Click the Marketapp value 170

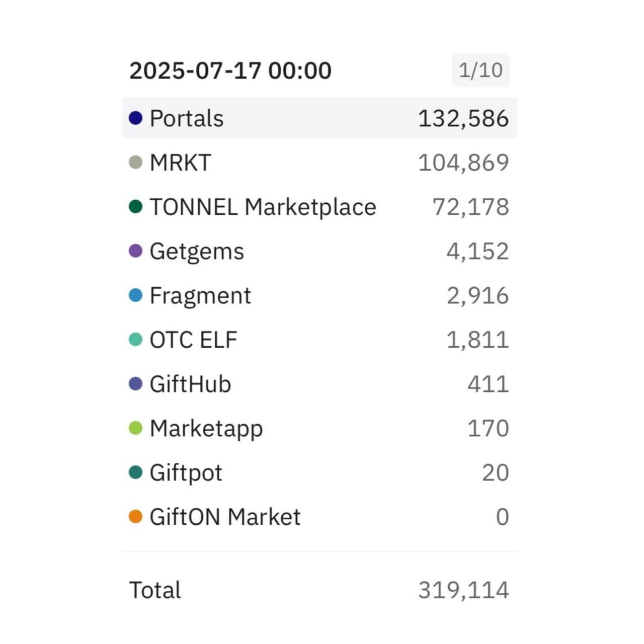(x=488, y=429)
